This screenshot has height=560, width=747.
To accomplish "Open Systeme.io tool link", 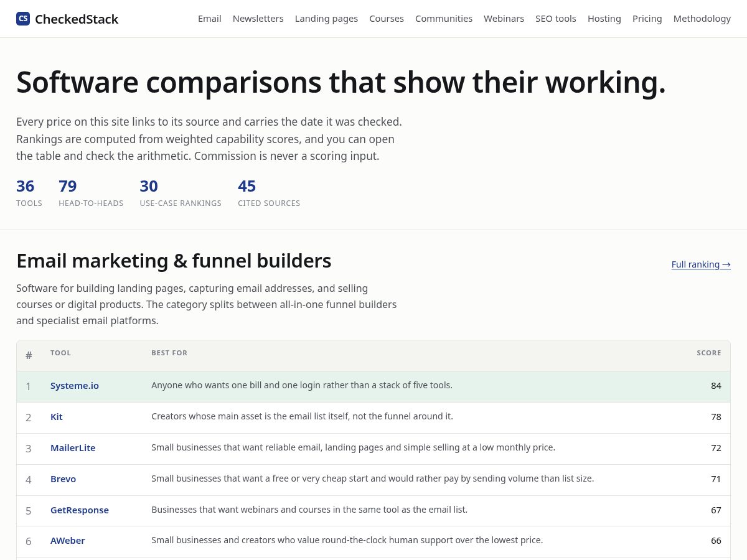I will click(x=75, y=386).
